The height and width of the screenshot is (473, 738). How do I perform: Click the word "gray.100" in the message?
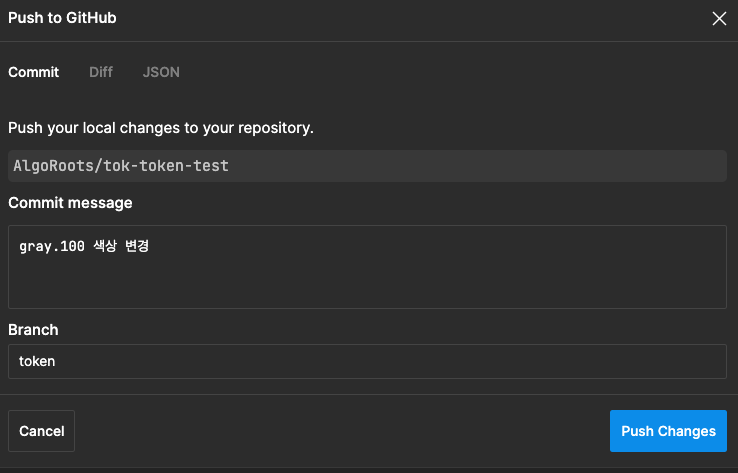point(52,246)
